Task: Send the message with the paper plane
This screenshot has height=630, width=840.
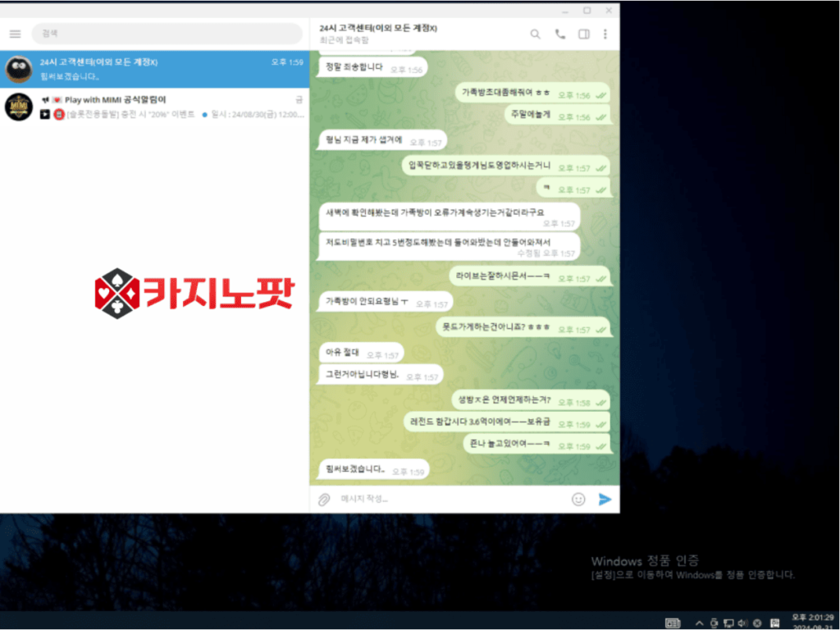Action: [605, 500]
